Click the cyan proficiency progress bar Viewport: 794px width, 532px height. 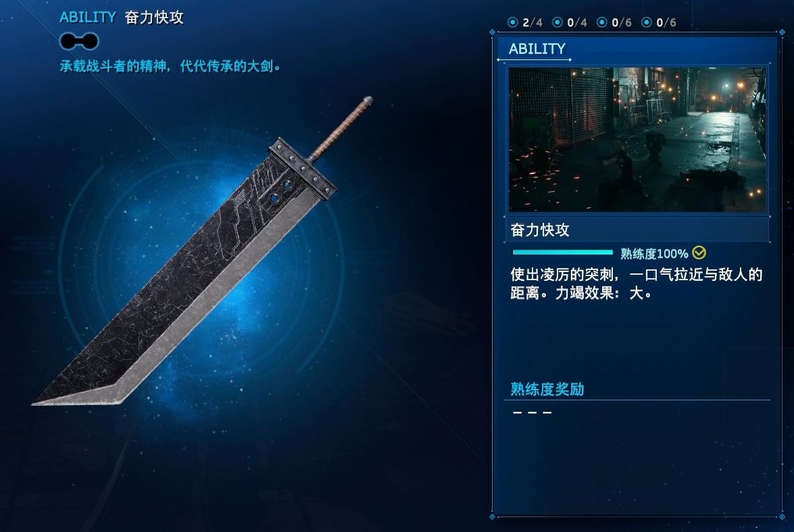(563, 252)
